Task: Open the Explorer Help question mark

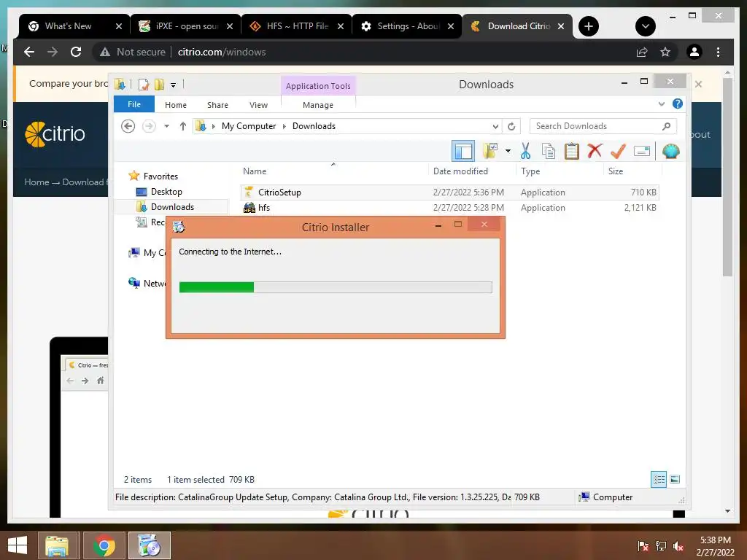Action: (x=678, y=104)
